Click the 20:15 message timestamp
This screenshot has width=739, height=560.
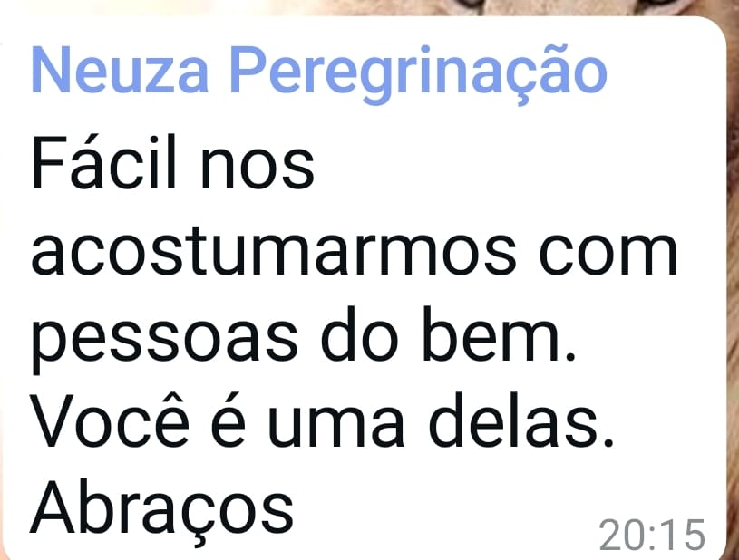652,535
